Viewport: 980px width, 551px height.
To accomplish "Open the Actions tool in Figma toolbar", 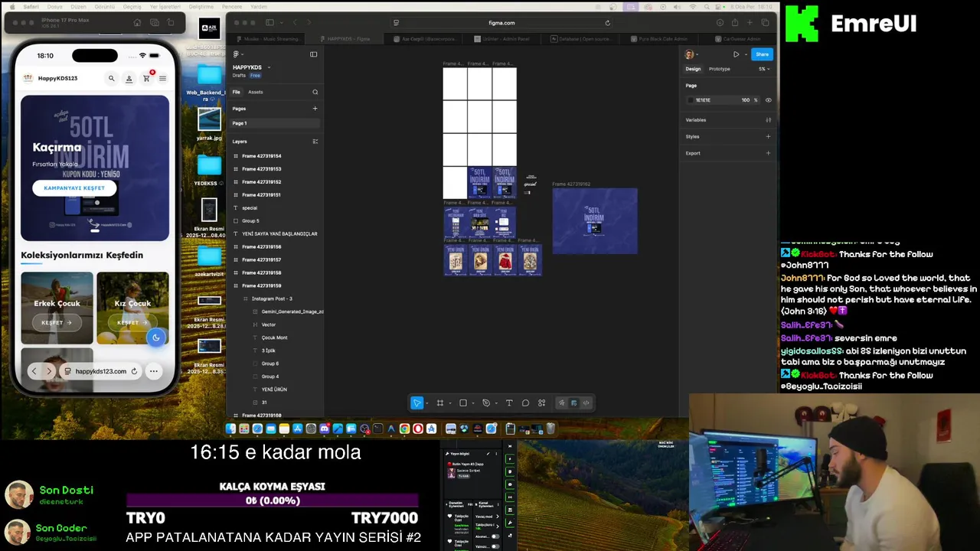I will point(541,403).
